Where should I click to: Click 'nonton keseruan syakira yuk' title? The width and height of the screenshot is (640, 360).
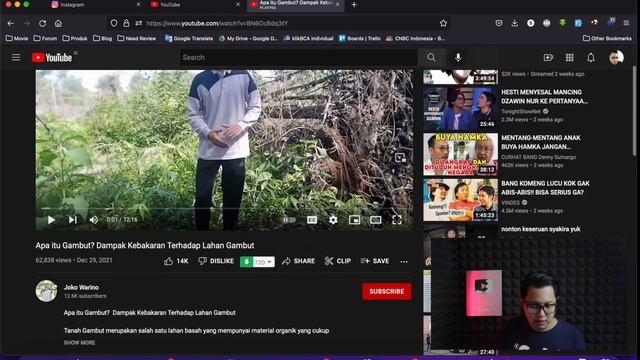tap(541, 229)
